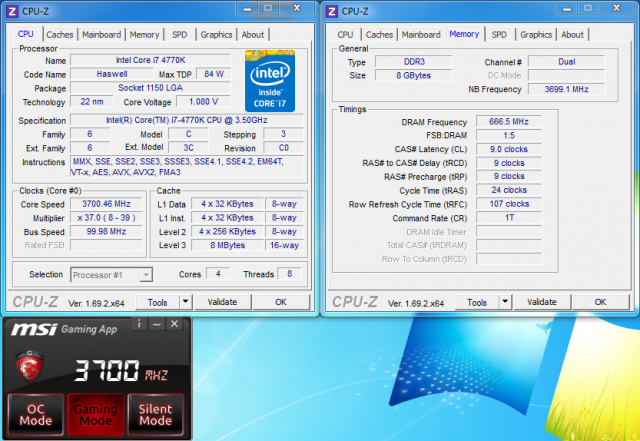Click the Intel Core i7 logo badge
The image size is (640, 441).
(x=269, y=81)
